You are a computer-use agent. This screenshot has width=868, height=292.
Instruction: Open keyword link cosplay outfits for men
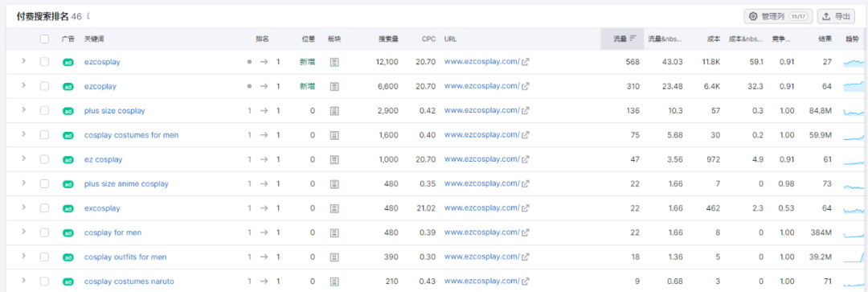click(x=125, y=257)
